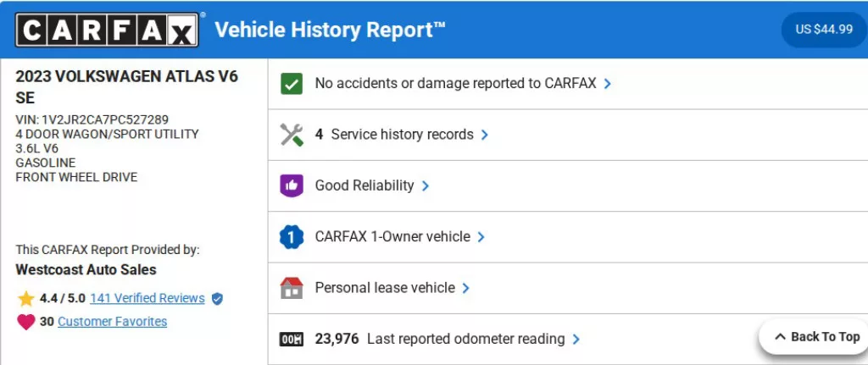
Task: Click the green no-accidents checkmark icon
Action: tap(292, 84)
